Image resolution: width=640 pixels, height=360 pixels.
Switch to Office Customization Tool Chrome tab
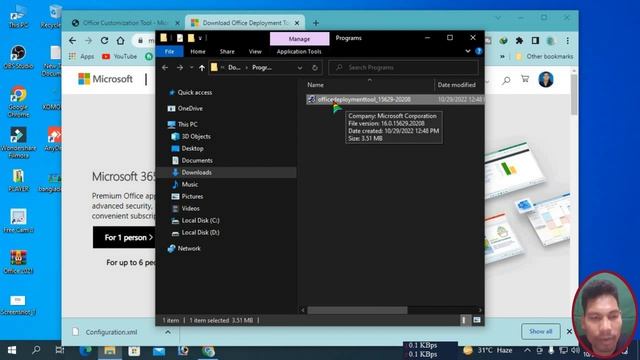[125, 23]
